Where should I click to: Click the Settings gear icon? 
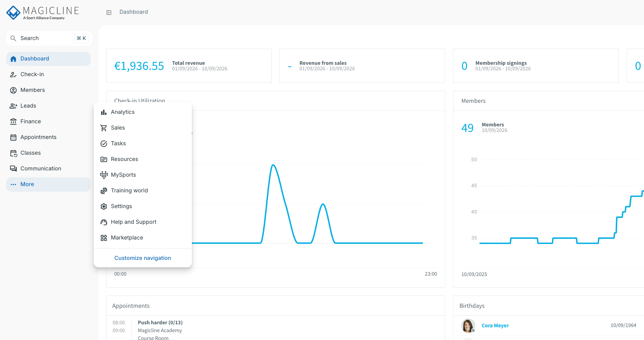tap(104, 207)
